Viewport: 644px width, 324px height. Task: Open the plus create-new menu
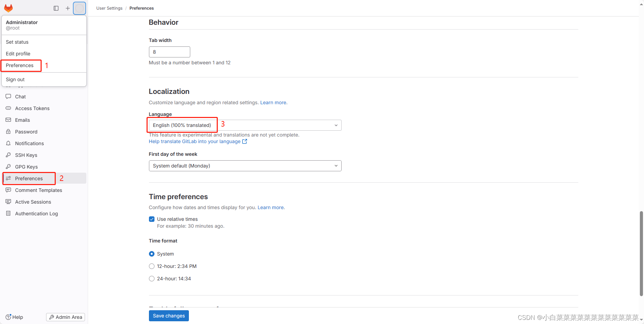pyautogui.click(x=68, y=8)
